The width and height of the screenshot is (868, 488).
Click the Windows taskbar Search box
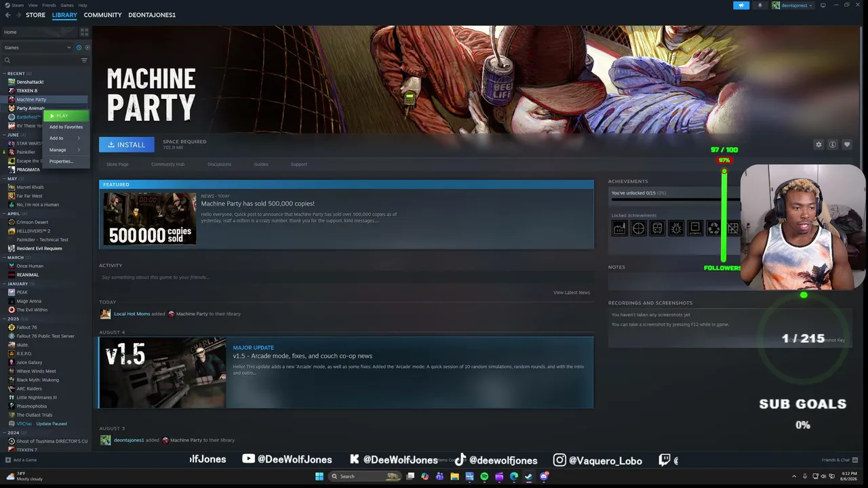click(x=366, y=476)
